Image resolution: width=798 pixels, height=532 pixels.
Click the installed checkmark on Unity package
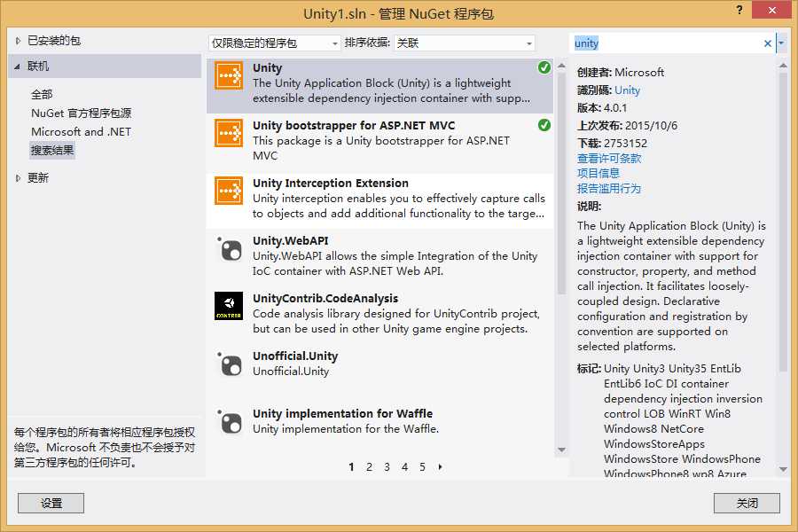544,67
